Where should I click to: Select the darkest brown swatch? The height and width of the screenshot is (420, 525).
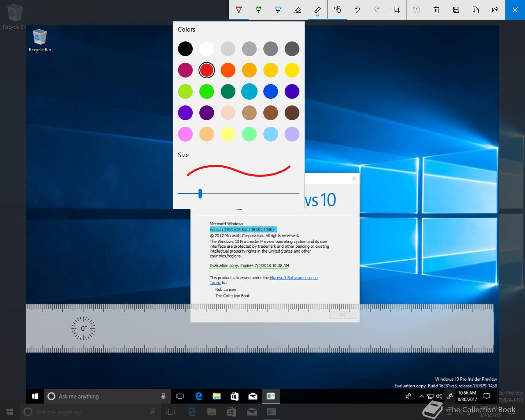[x=292, y=113]
